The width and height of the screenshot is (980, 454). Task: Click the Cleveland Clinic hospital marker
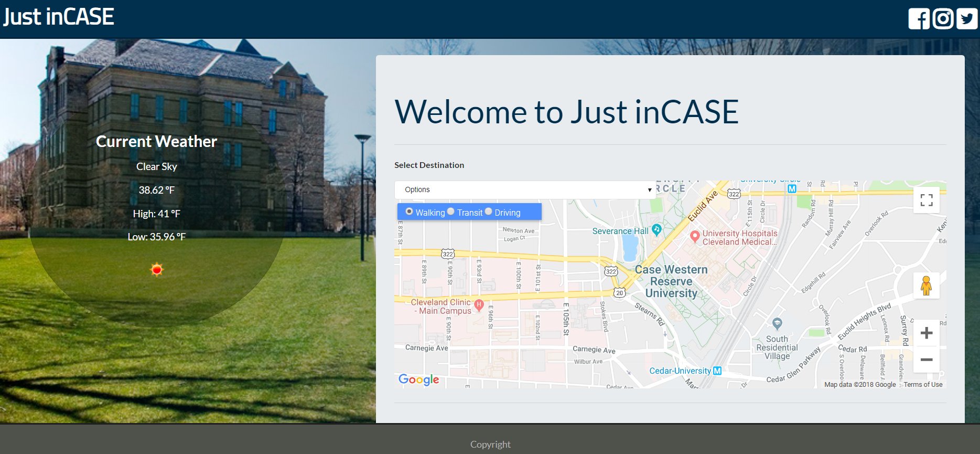479,305
